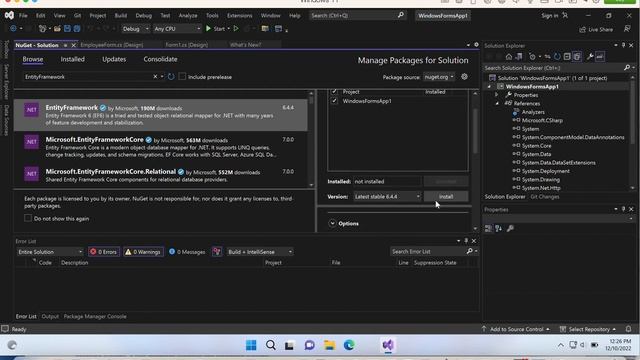Select the Microsoft.EntityFrameworkCore.Relational package
The width and height of the screenshot is (640, 360).
point(161,175)
